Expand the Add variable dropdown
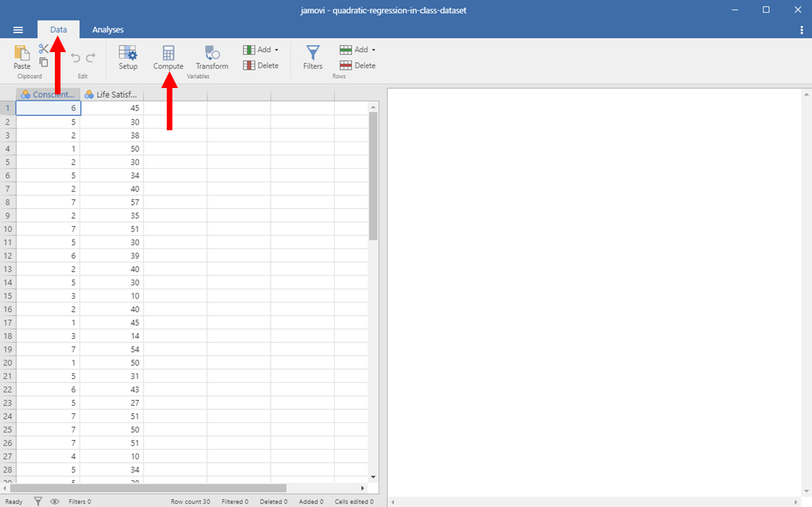Screen dimensions: 812x507 coord(261,50)
